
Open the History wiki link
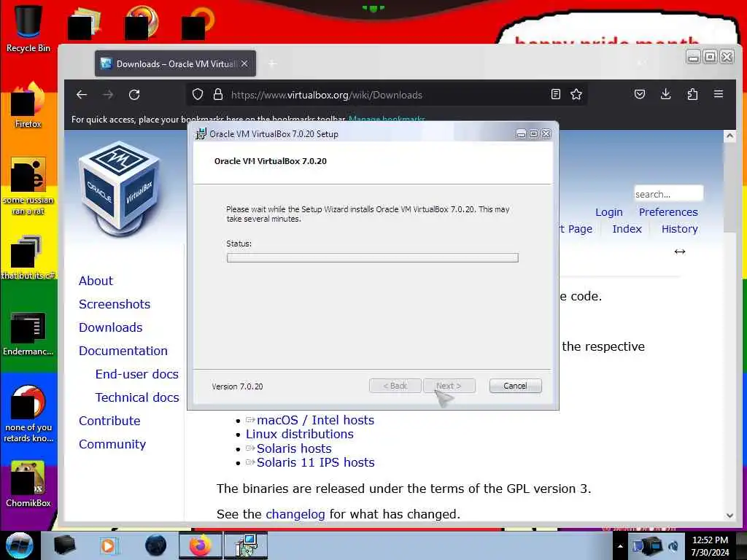[x=679, y=229]
